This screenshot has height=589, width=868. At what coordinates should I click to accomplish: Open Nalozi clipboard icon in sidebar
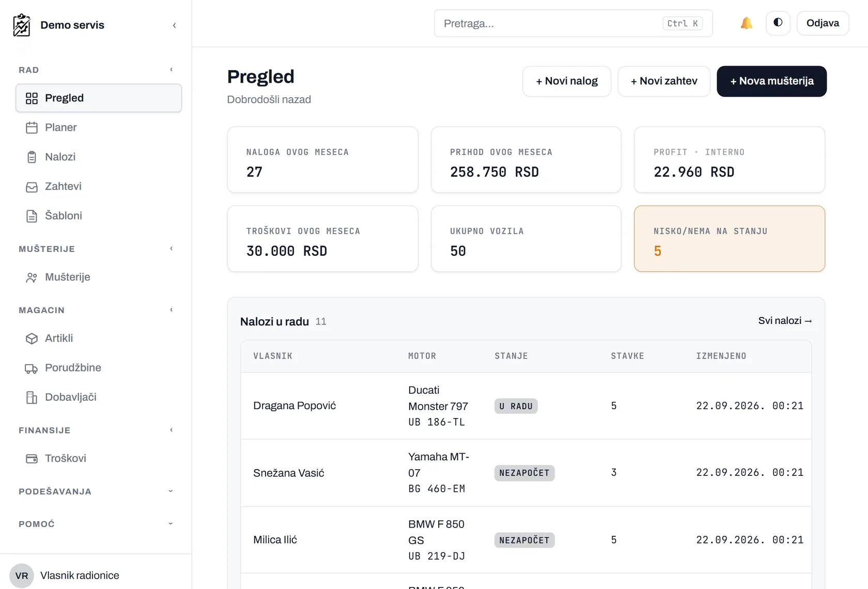(32, 157)
